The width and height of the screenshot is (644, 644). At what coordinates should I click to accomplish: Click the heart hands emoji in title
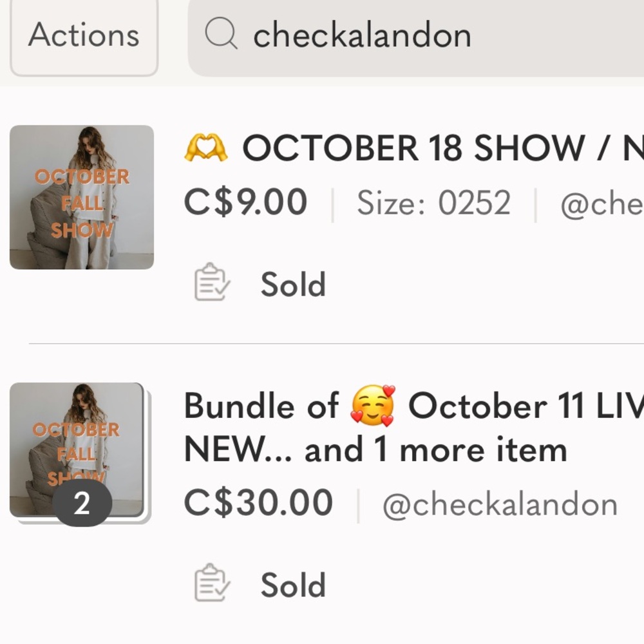click(205, 147)
